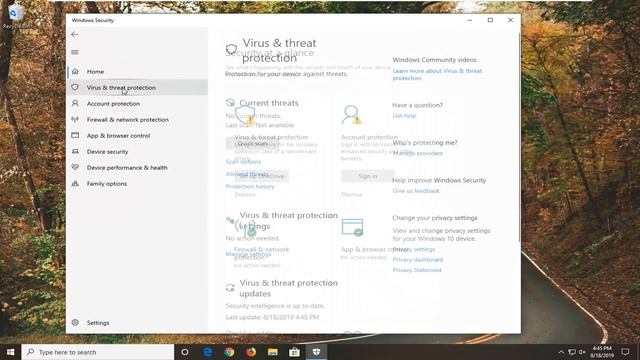Select the 'Security intelligence is up to date.' text
The height and width of the screenshot is (360, 640).
275,306
